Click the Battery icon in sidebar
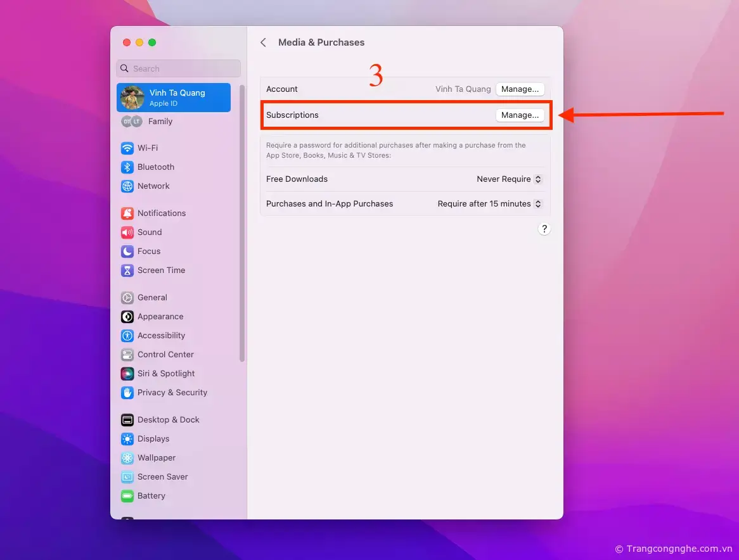Image resolution: width=739 pixels, height=560 pixels. [x=127, y=496]
